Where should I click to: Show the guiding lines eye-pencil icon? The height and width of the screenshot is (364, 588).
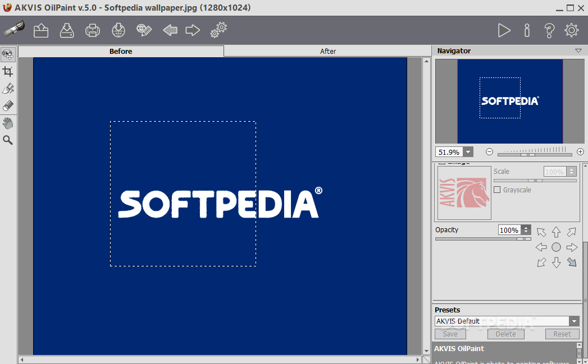(144, 30)
